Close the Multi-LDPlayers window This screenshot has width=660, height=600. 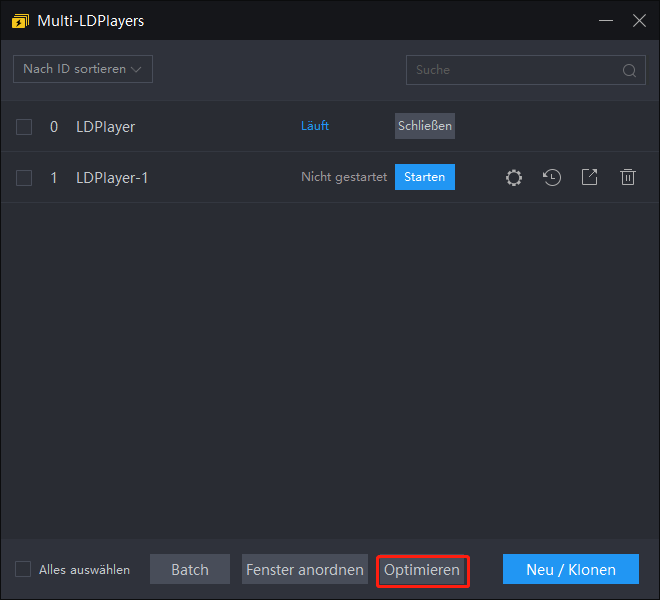tap(639, 21)
